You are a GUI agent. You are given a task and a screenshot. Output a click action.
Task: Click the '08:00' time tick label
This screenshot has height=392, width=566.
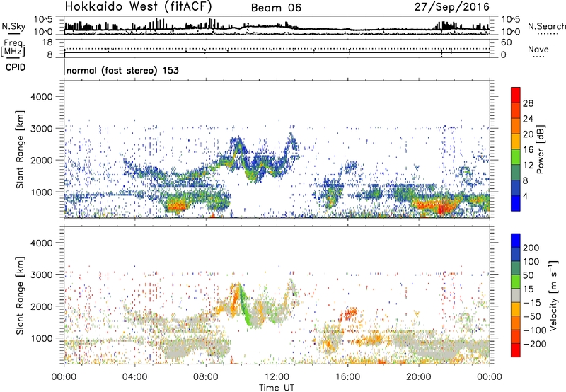tap(206, 377)
